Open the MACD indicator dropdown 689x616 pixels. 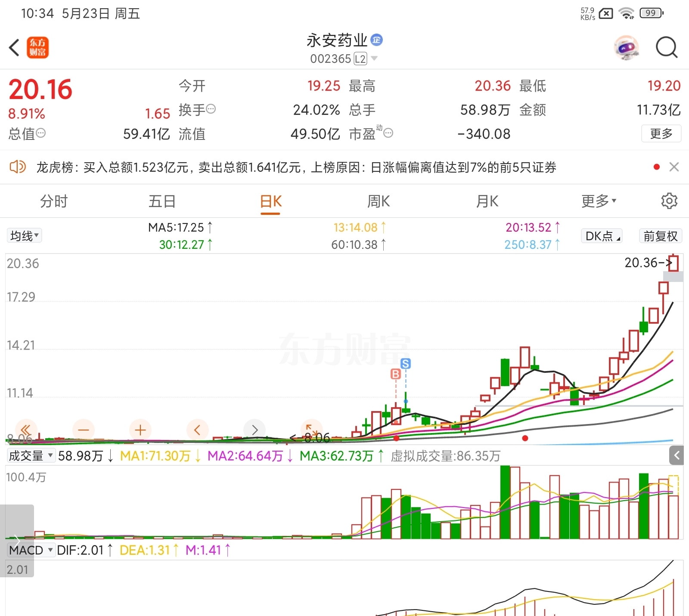pos(31,550)
